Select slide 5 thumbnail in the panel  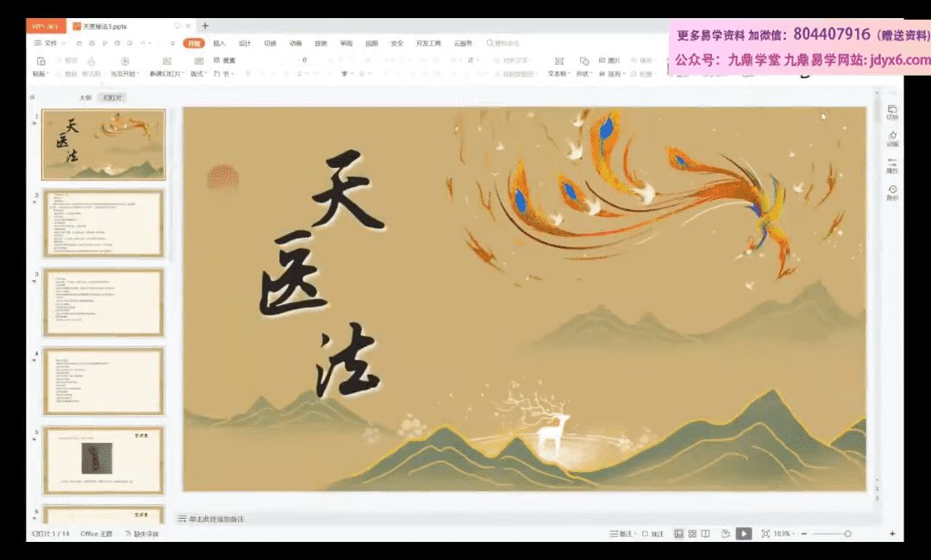point(103,459)
